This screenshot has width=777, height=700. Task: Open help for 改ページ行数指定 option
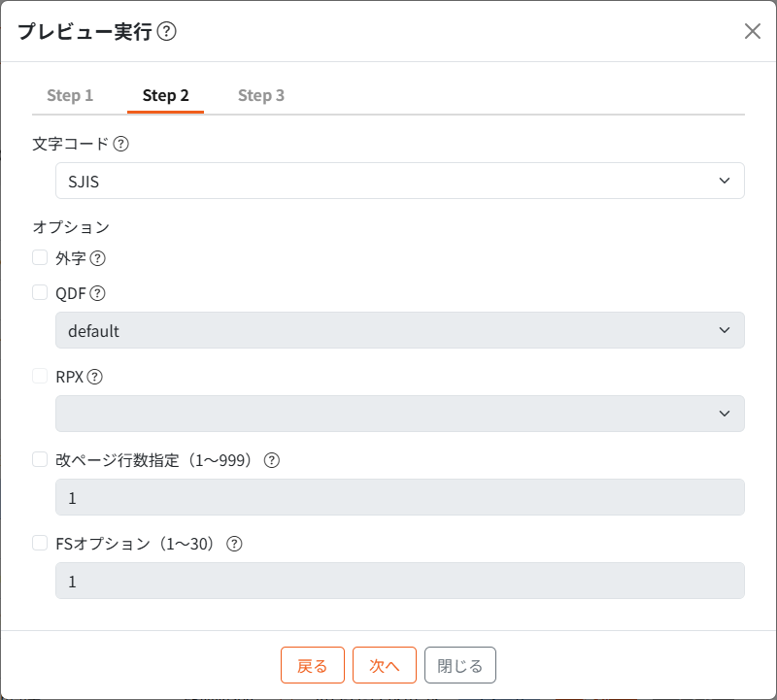pyautogui.click(x=271, y=459)
